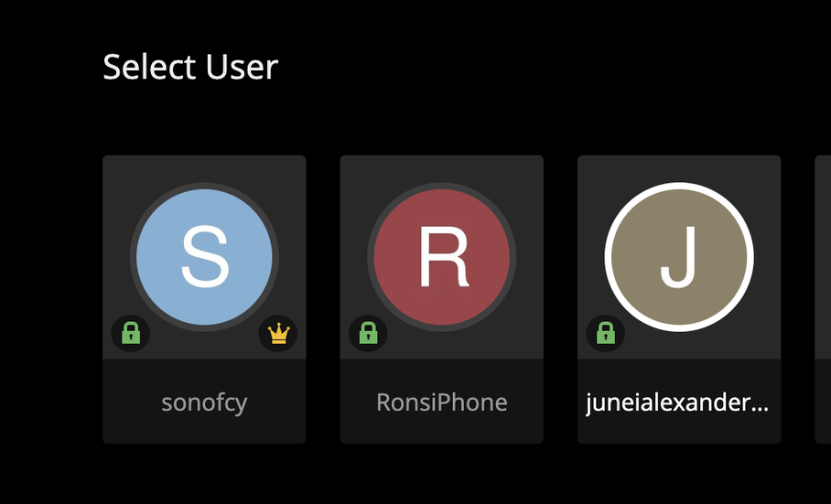Click the green lock on the RonsiPhone card
831x504 pixels.
click(x=368, y=333)
